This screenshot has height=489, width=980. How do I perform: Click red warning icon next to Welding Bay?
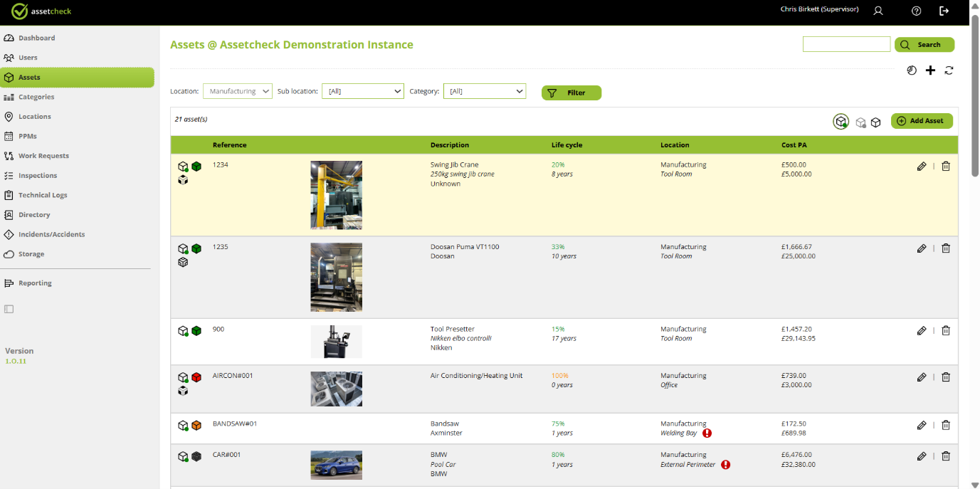point(707,433)
